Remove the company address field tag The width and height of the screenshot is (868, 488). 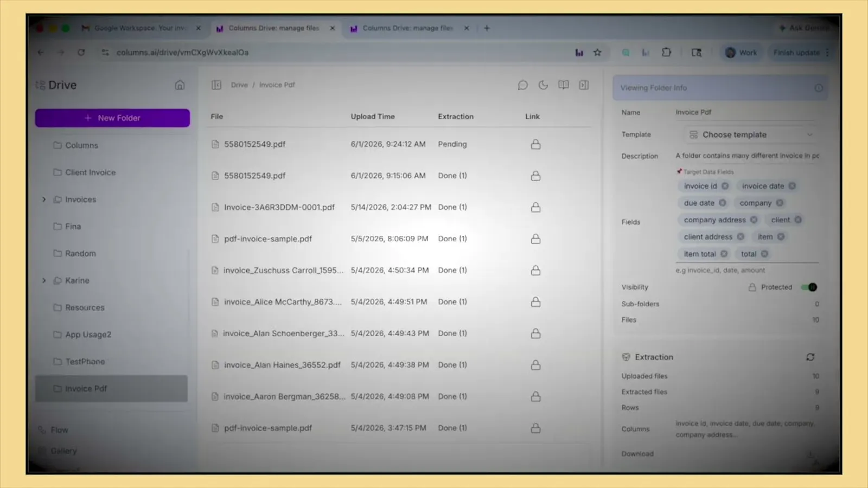click(754, 220)
